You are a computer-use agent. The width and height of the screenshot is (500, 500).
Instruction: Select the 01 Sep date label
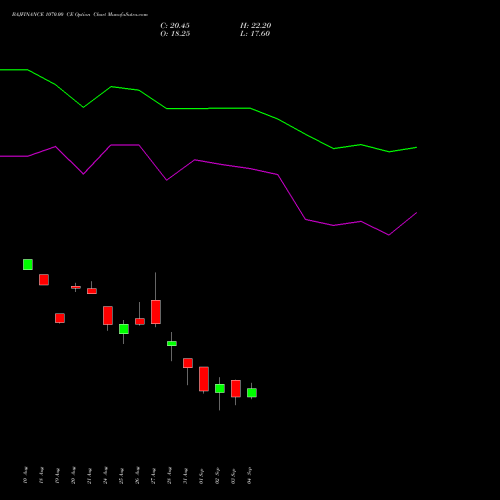pyautogui.click(x=201, y=475)
